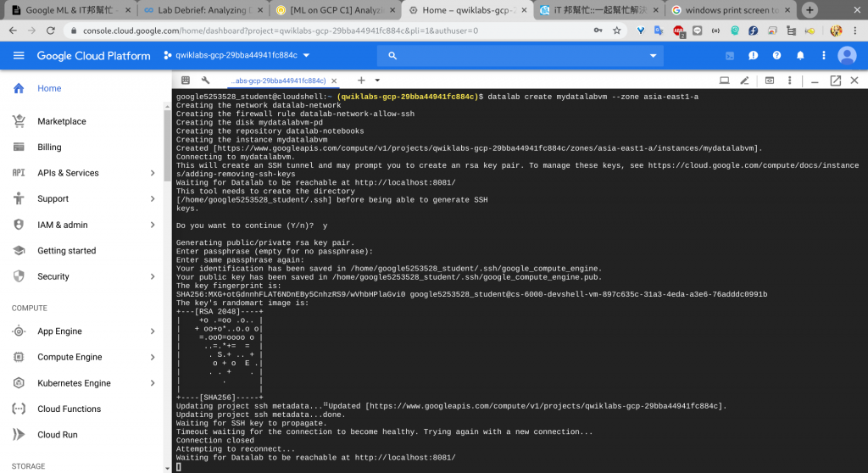The image size is (868, 473).
Task: Click the Cloud Console search field
Action: click(520, 55)
